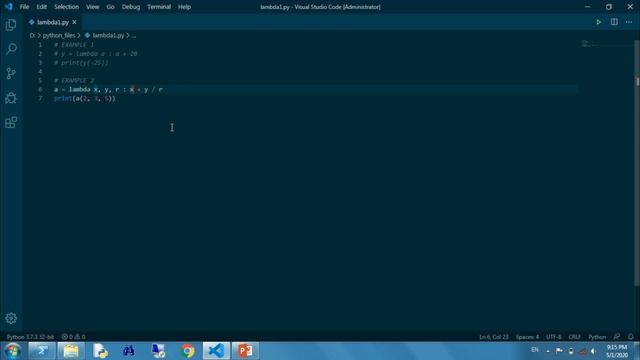Open the Selection menu
The height and width of the screenshot is (360, 640).
[67, 7]
